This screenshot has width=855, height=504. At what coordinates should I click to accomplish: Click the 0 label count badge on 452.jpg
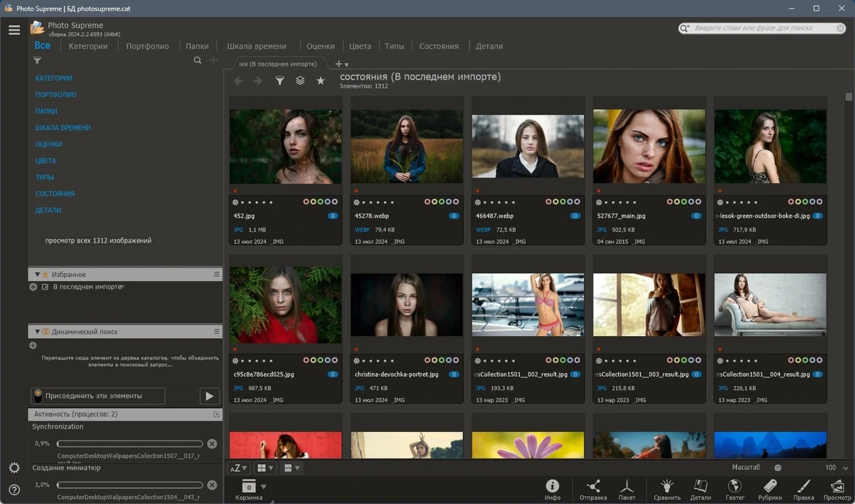click(x=333, y=216)
